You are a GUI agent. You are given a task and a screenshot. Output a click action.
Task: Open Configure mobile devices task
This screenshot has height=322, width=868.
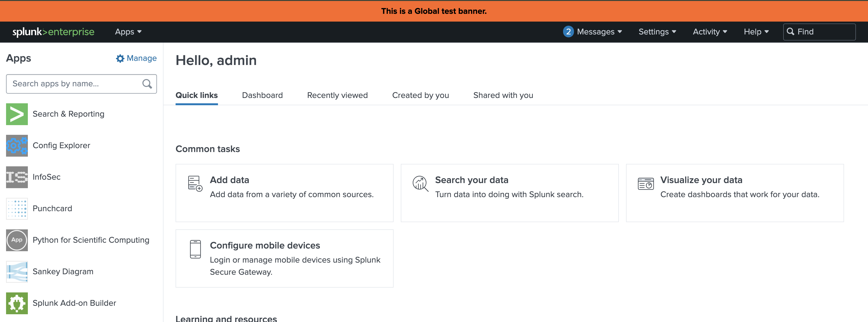(284, 258)
